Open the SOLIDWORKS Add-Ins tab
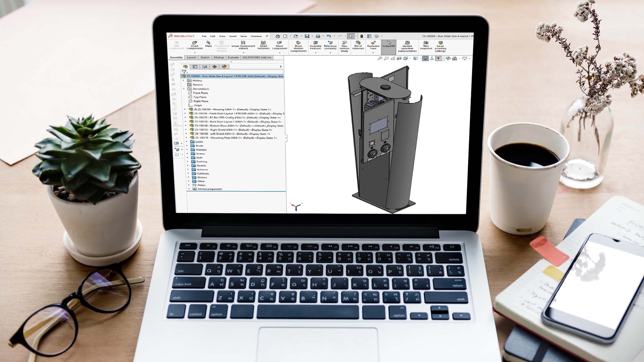 (257, 57)
